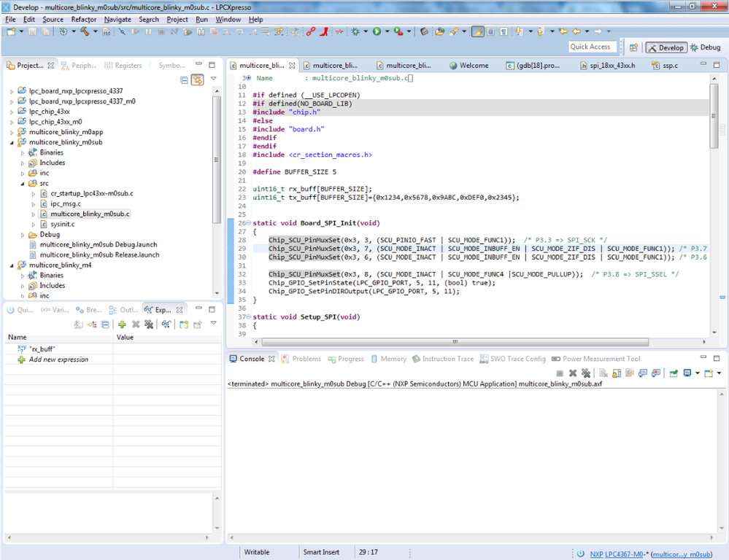Image resolution: width=729 pixels, height=560 pixels.
Task: Switch to the Debug perspective
Action: [706, 47]
